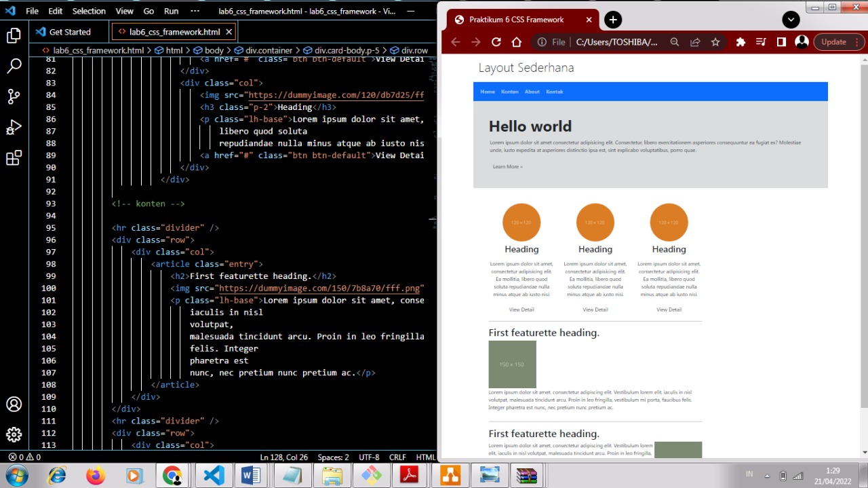Click UTF-8 encoding in status bar
The height and width of the screenshot is (488, 868).
pyautogui.click(x=369, y=457)
